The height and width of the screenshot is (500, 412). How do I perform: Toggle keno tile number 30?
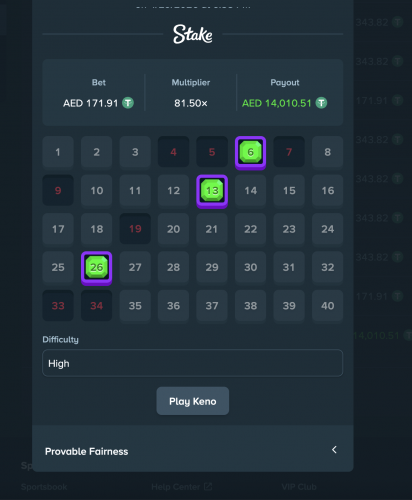(x=251, y=267)
